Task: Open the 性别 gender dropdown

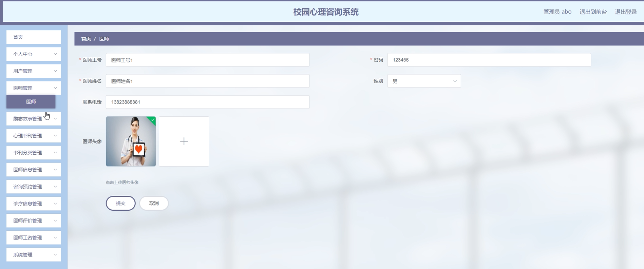Action: pyautogui.click(x=424, y=81)
